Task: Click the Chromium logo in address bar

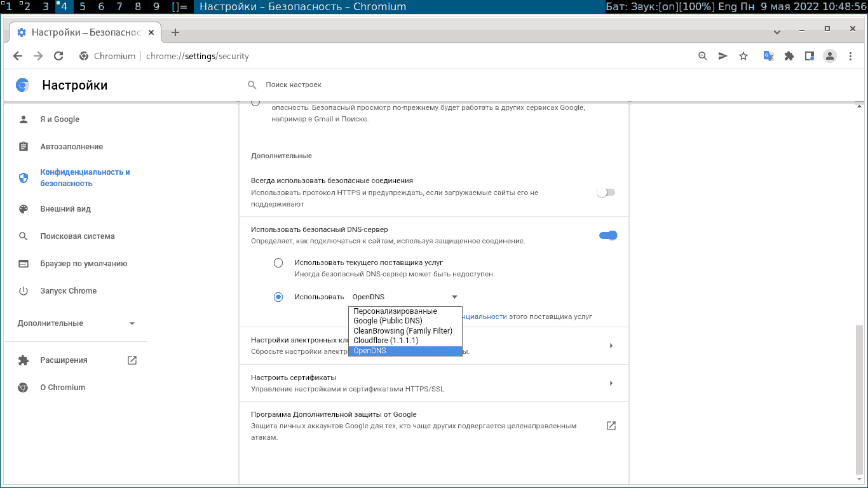Action: pos(83,56)
